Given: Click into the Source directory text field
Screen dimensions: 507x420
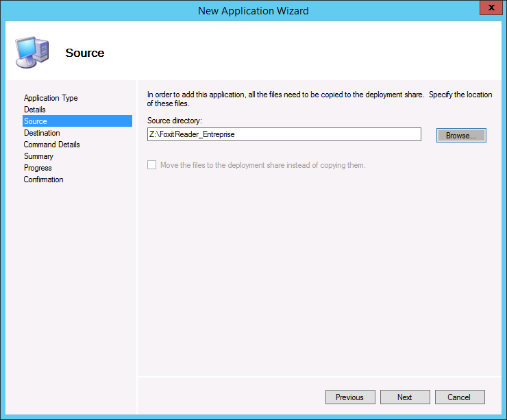Looking at the screenshot, I should pyautogui.click(x=284, y=135).
